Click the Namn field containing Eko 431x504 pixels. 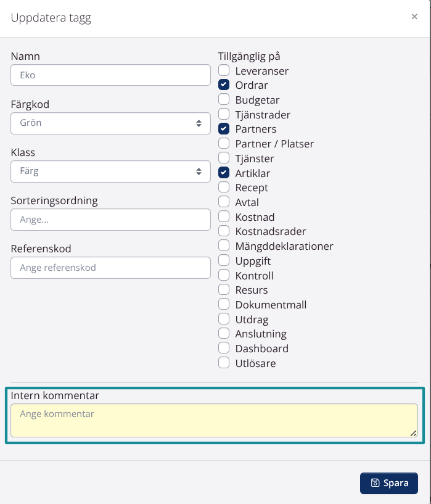(111, 75)
